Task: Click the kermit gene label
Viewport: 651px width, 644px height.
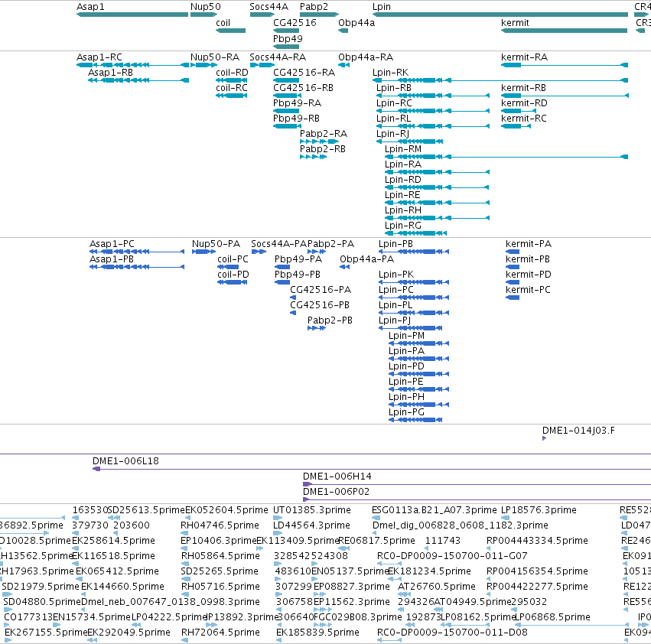Action: (515, 23)
